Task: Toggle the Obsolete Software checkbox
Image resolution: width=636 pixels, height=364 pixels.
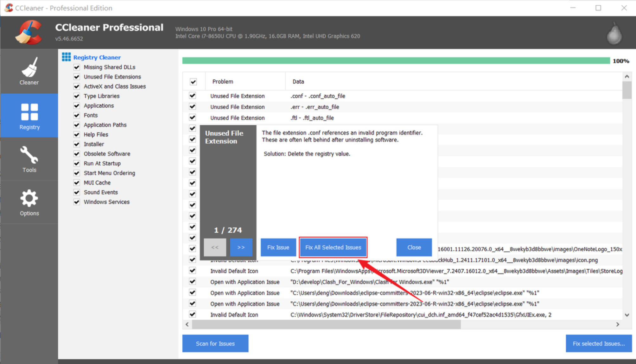Action: 77,154
